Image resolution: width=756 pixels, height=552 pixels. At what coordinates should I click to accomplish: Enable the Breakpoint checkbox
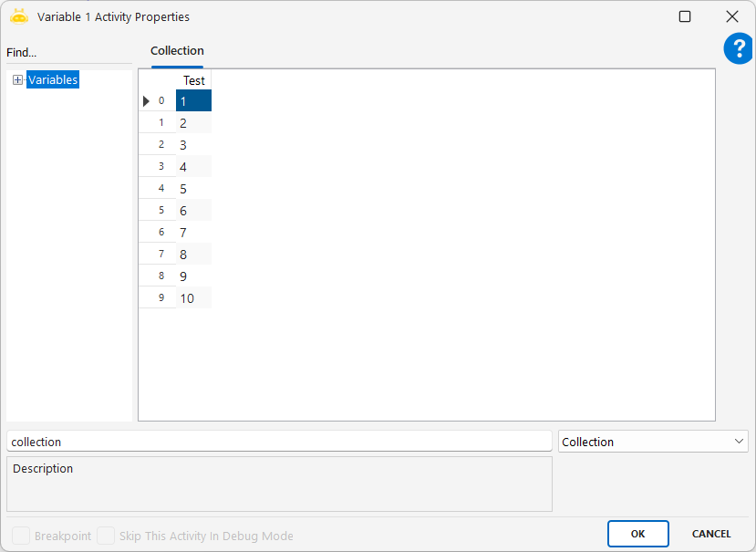[20, 536]
